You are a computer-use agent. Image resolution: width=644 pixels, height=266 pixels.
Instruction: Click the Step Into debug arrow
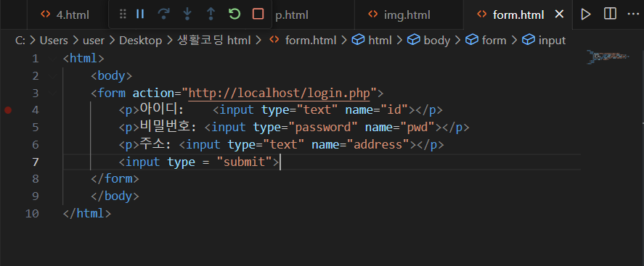tap(187, 14)
